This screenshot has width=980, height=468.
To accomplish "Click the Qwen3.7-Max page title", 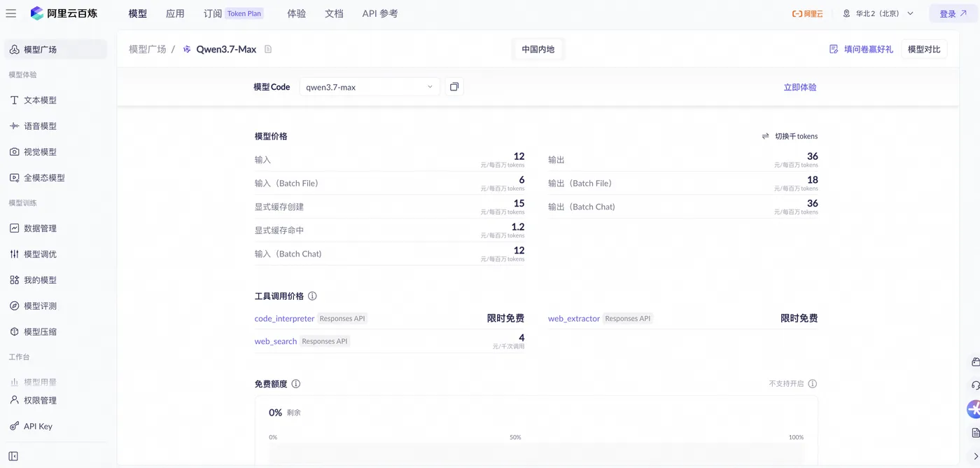I will pyautogui.click(x=226, y=49).
